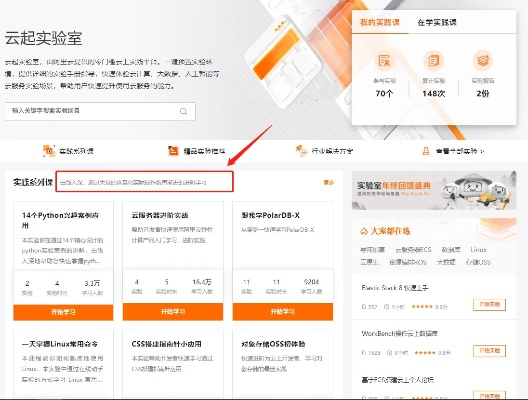The image size is (528, 400).
Task: Click the 实践系列课 navigation icon
Action: point(49,151)
